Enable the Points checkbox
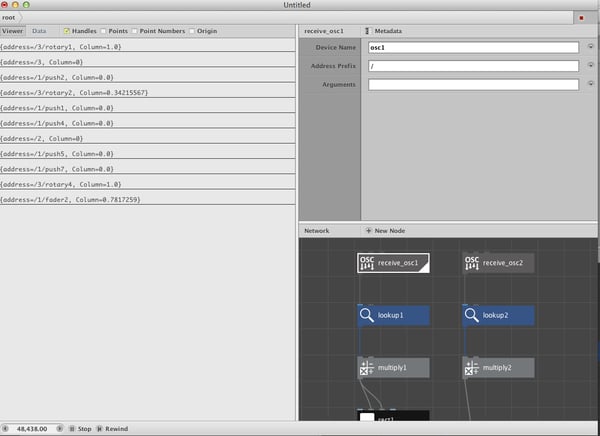600x436 pixels. point(103,31)
